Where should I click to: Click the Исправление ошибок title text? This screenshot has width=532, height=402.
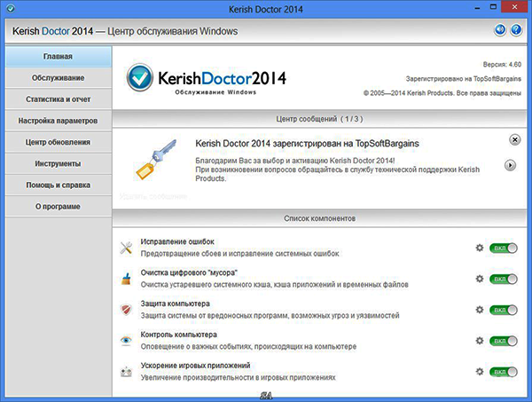click(177, 241)
